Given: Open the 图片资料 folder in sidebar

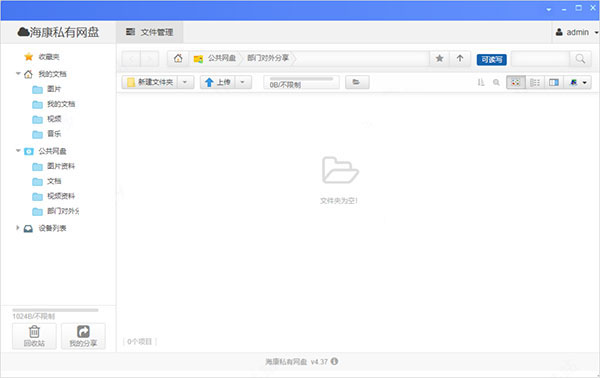Looking at the screenshot, I should (x=61, y=166).
